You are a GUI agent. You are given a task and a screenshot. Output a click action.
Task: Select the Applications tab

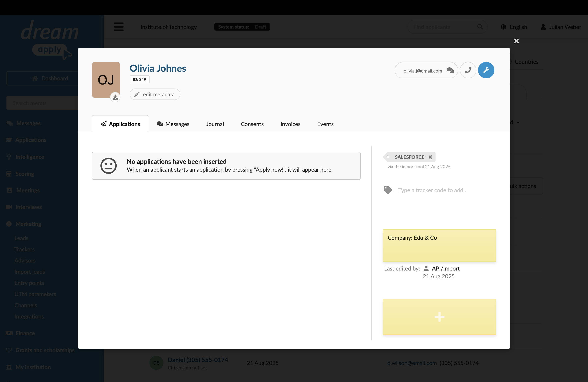tap(120, 124)
